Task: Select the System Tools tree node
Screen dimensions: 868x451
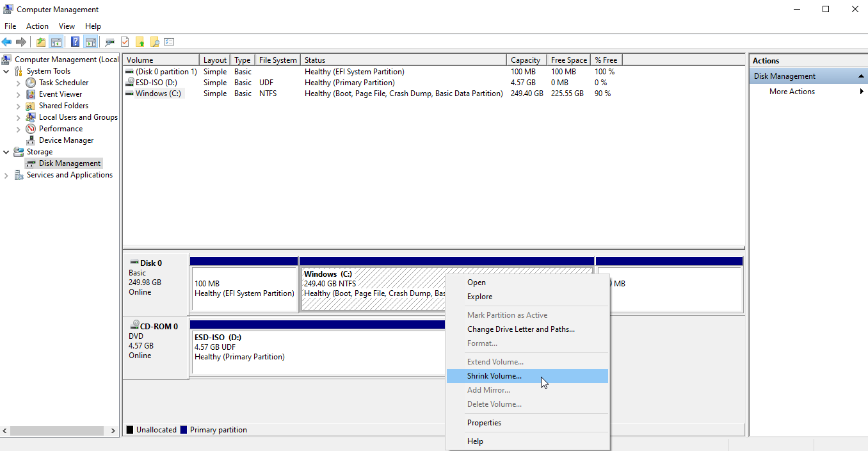Action: click(49, 71)
